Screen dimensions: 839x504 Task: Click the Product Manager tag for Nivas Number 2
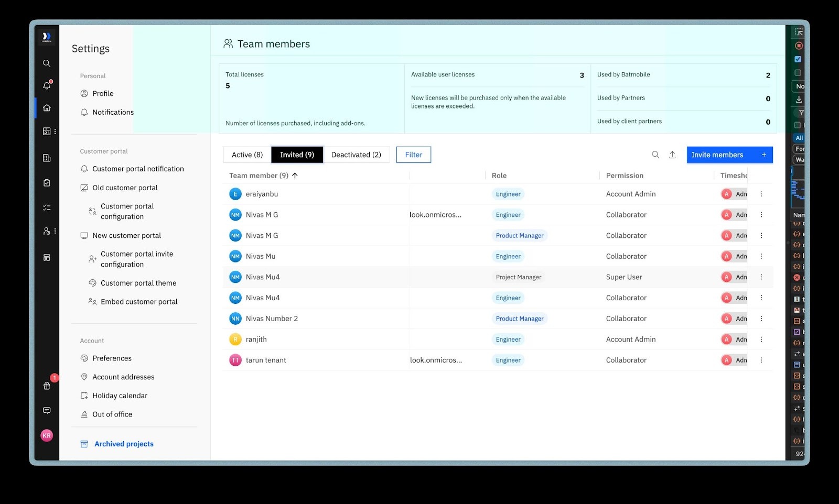click(520, 319)
